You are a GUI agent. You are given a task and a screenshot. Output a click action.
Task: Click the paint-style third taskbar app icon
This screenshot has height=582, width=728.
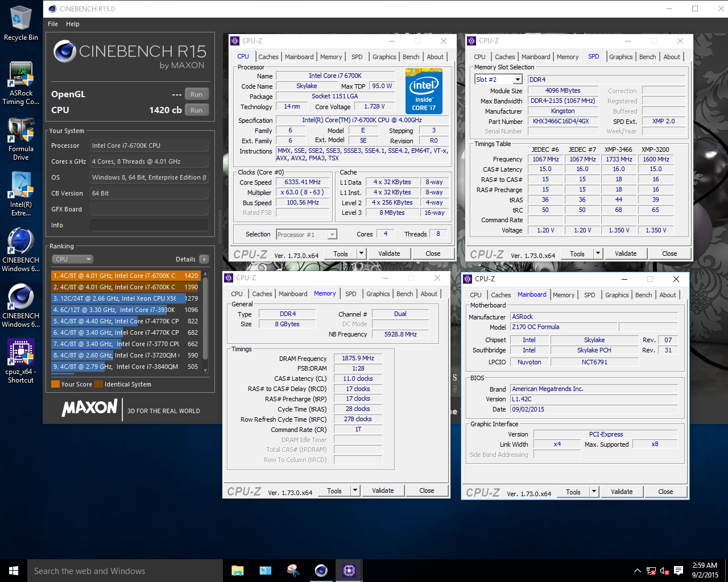(x=293, y=571)
